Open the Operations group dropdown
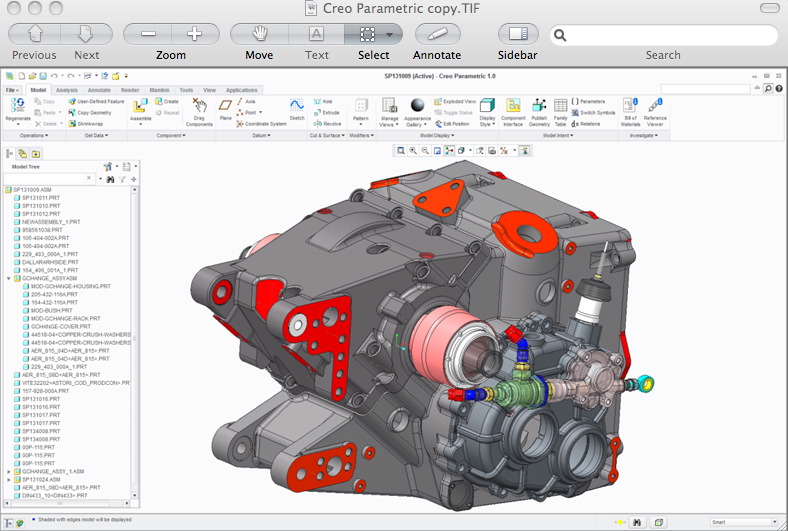This screenshot has width=788, height=531. [34, 136]
